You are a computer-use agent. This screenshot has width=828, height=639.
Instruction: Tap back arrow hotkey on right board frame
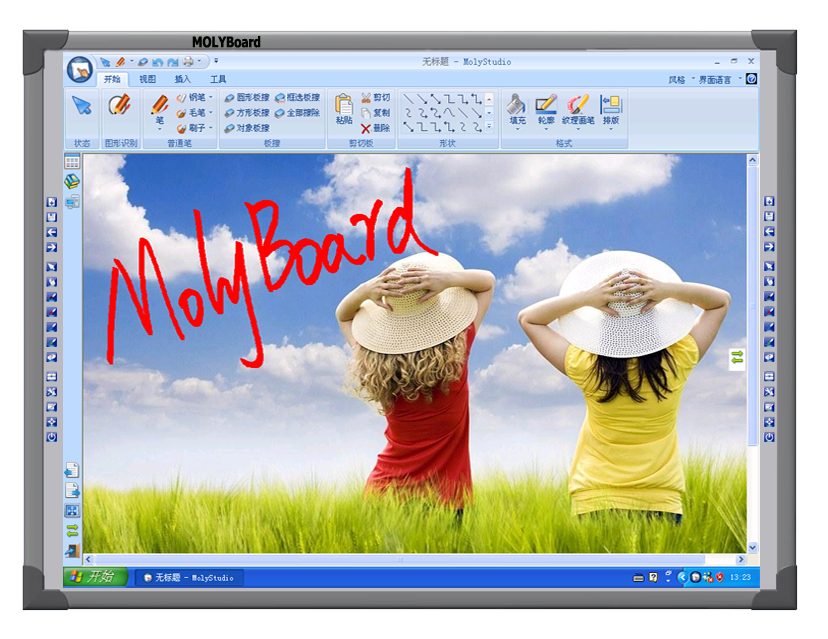[769, 231]
